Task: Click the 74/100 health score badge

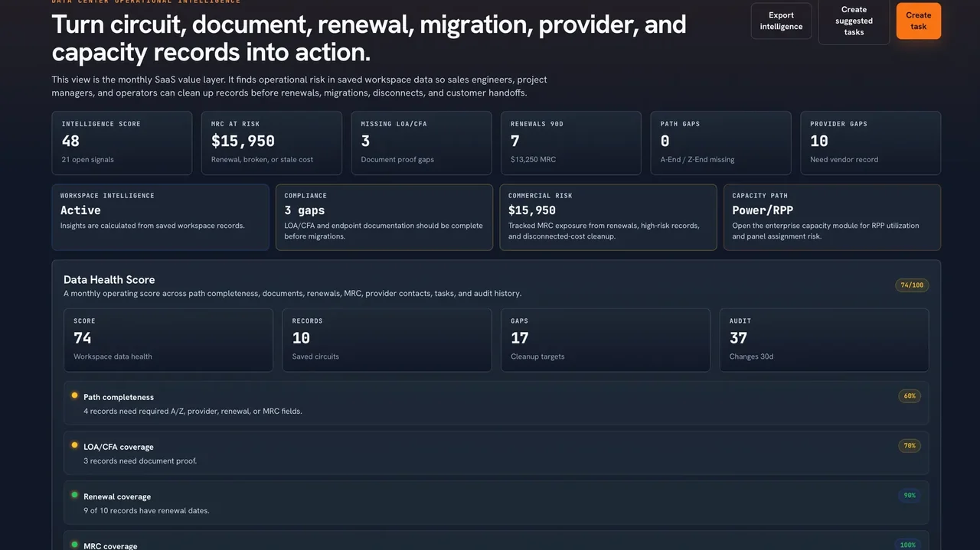Action: 912,285
